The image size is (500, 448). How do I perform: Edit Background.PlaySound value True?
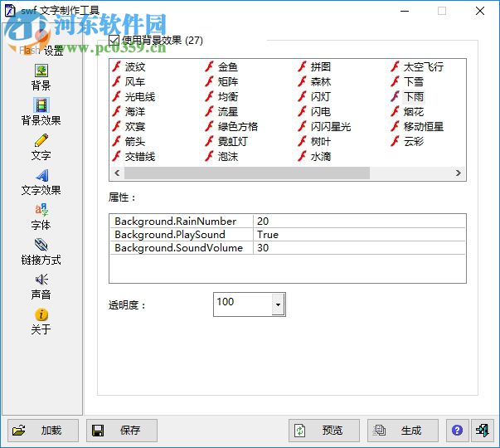pos(360,234)
